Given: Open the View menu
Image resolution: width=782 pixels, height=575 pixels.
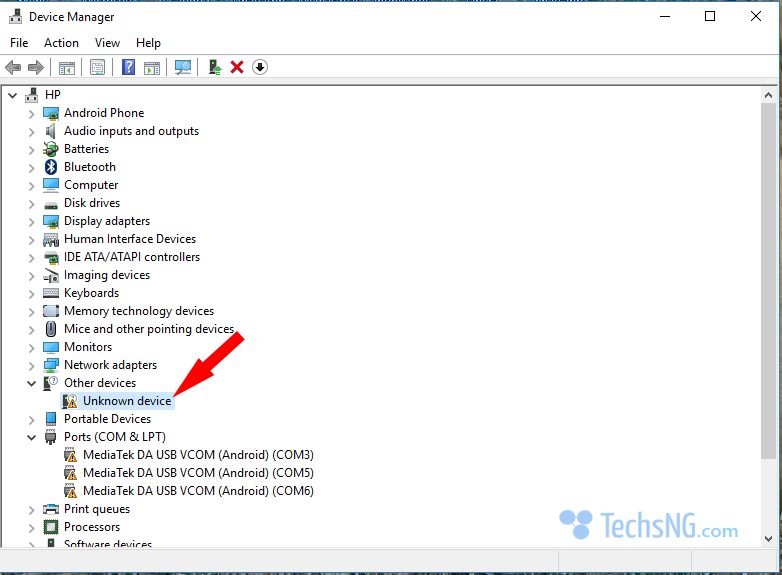Looking at the screenshot, I should [x=107, y=43].
